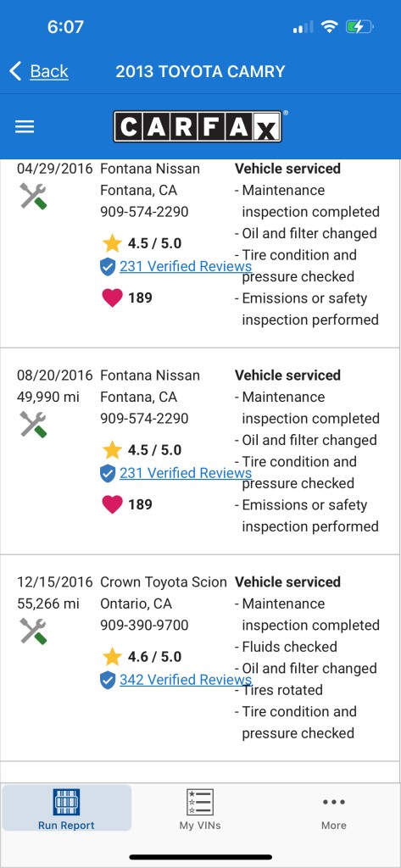Viewport: 401px width, 868px height.
Task: Tap phone number 909-390-9700
Action: [144, 625]
